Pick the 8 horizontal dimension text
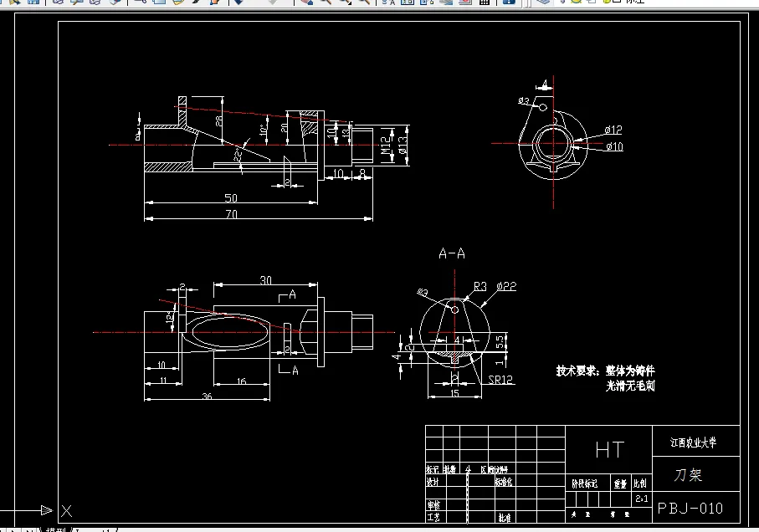Image resolution: width=759 pixels, height=532 pixels. click(362, 173)
